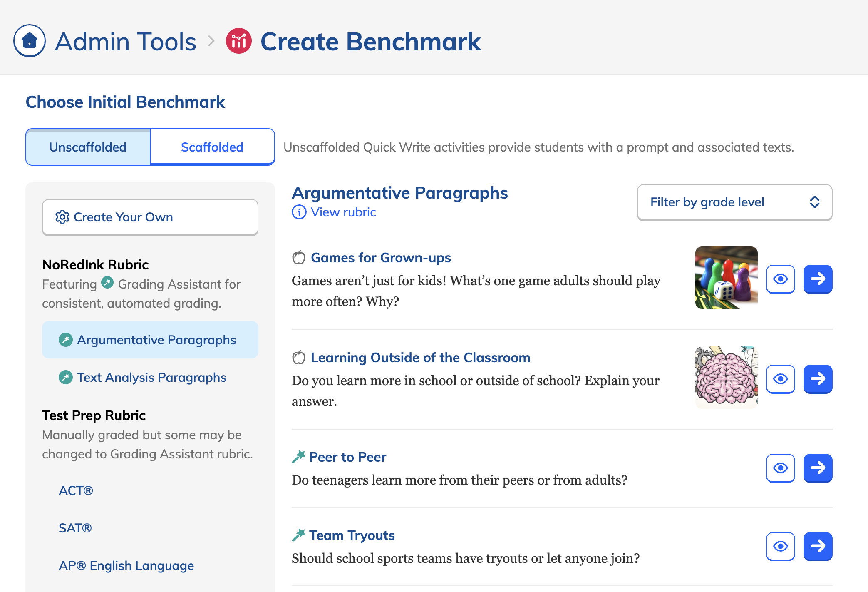Preview Team Tryouts using the eye button
The width and height of the screenshot is (868, 592).
[x=780, y=546]
